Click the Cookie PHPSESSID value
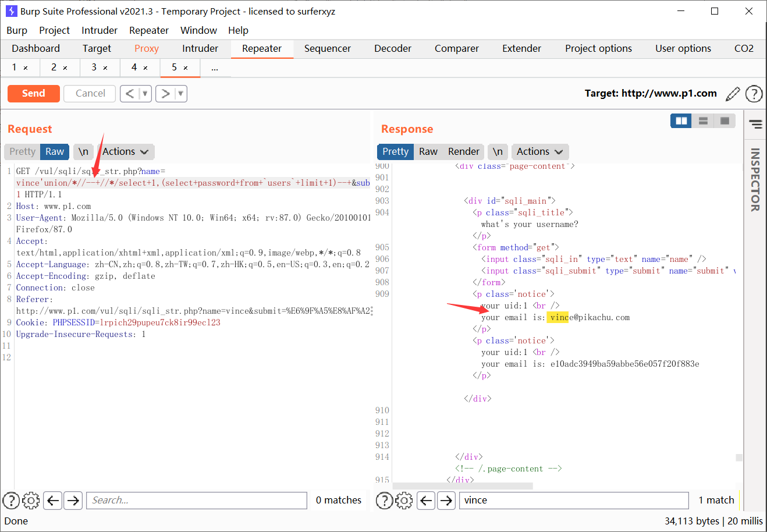 (160, 322)
